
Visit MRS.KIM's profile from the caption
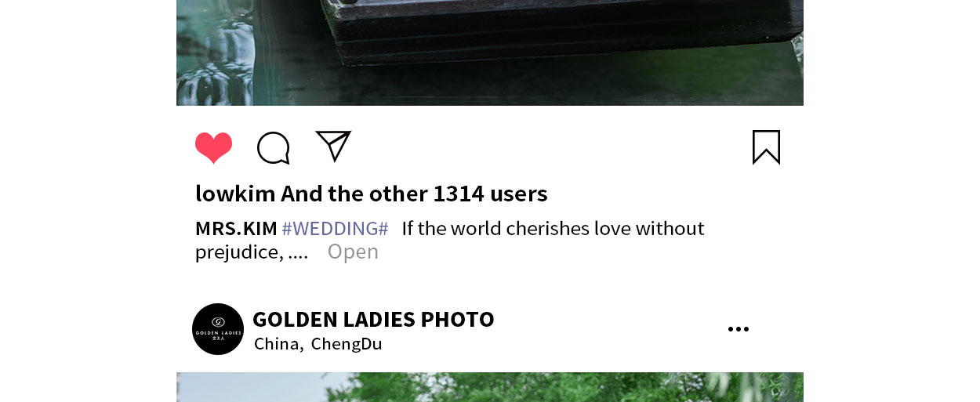click(236, 229)
